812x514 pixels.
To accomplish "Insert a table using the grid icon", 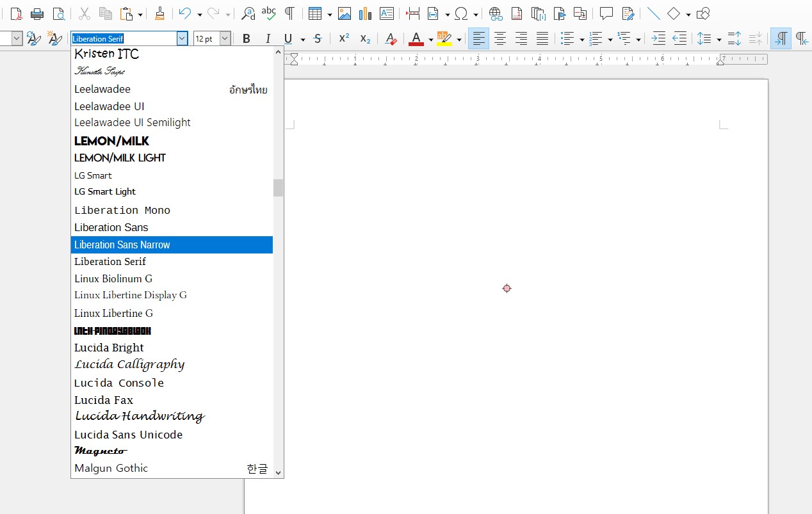I will pyautogui.click(x=314, y=13).
